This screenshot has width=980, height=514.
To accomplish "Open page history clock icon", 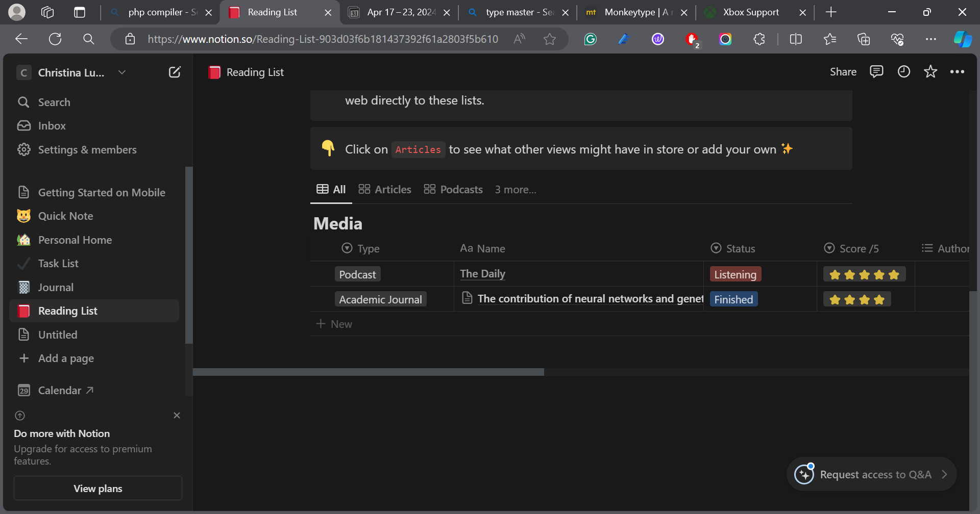I will pyautogui.click(x=903, y=72).
